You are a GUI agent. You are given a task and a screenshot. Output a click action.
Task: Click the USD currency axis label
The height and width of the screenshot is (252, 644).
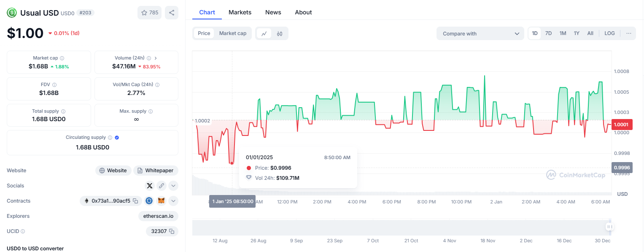coord(622,194)
